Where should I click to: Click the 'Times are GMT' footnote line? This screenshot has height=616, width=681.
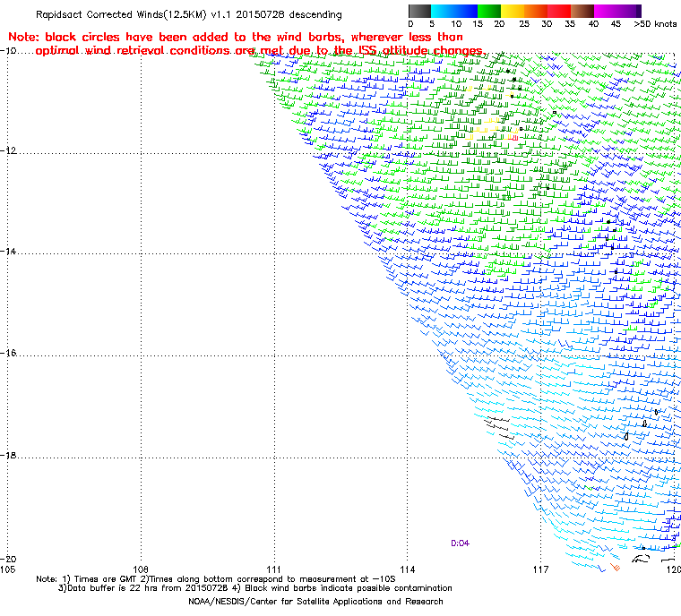(x=216, y=579)
